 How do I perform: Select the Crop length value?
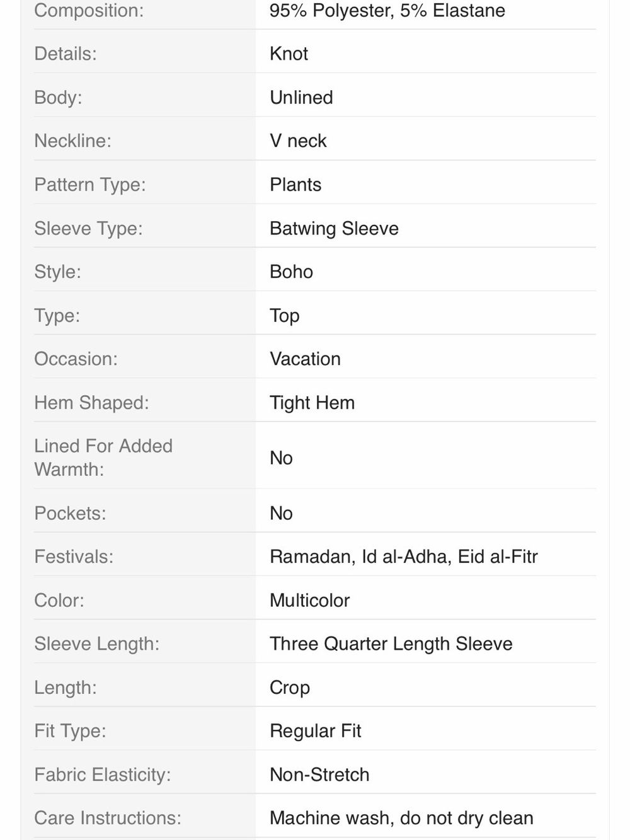(x=290, y=688)
